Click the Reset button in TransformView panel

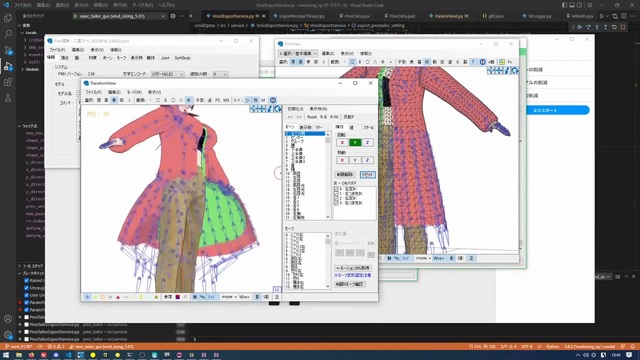312,117
